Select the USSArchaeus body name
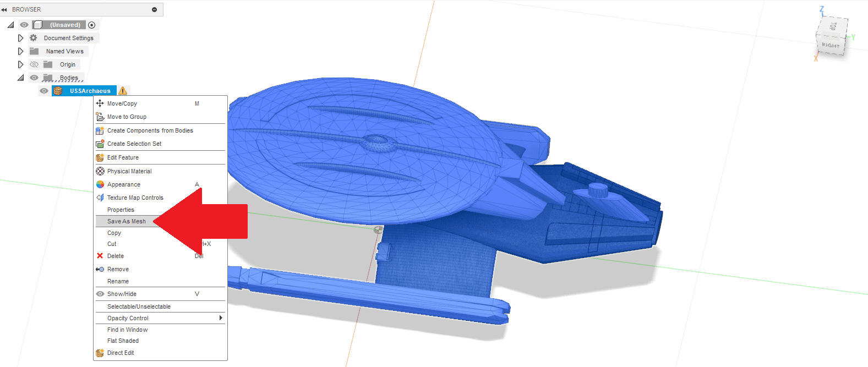The width and height of the screenshot is (868, 367). (90, 91)
